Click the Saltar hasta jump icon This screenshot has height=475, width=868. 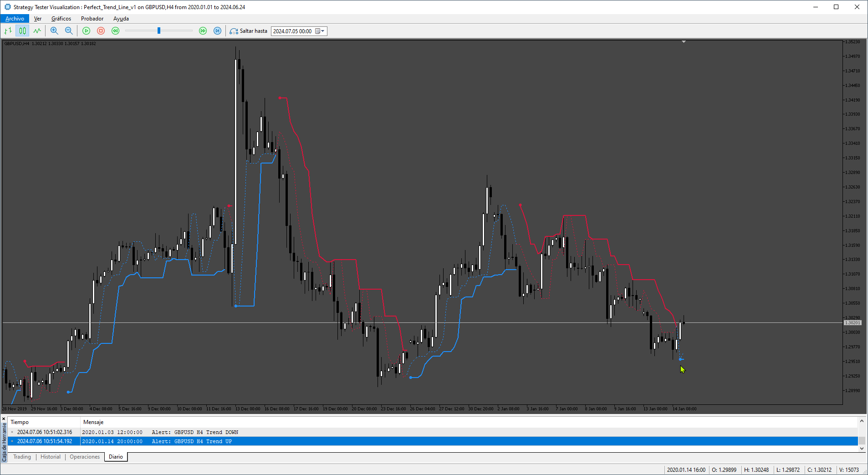click(x=234, y=31)
